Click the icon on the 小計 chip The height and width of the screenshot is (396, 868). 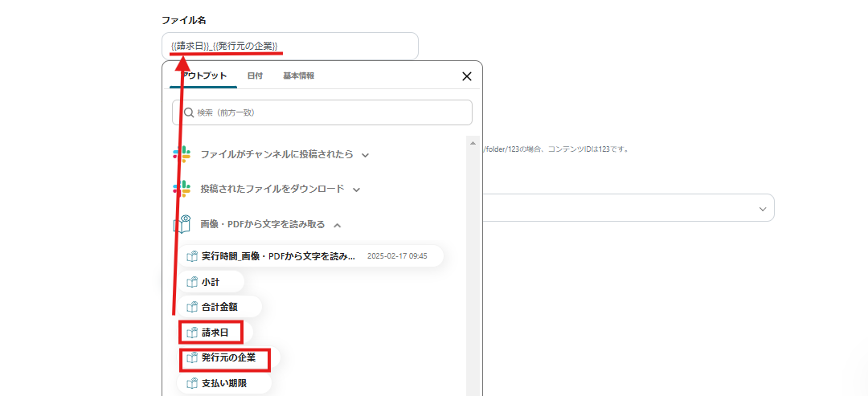click(192, 281)
